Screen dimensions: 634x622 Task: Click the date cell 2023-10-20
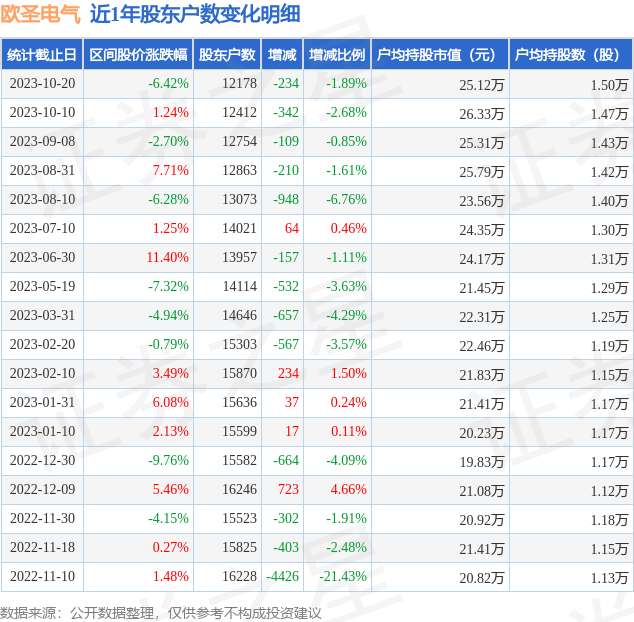click(42, 83)
